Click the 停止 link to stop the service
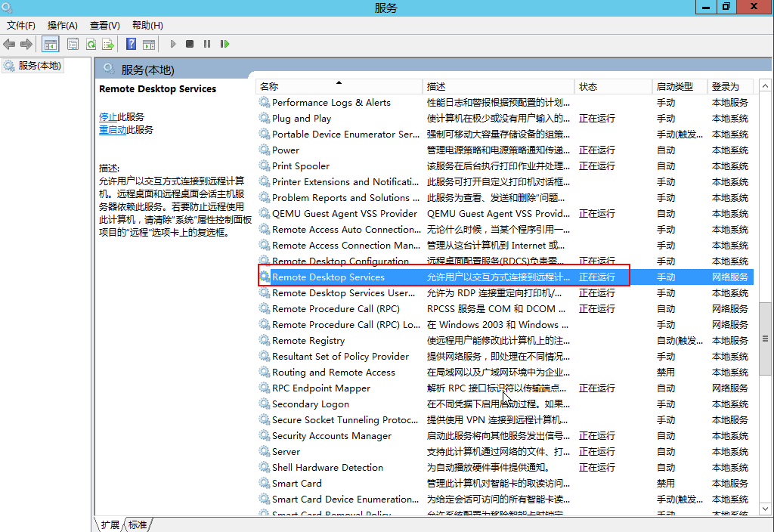Screen dimensions: 774x532 (108, 117)
